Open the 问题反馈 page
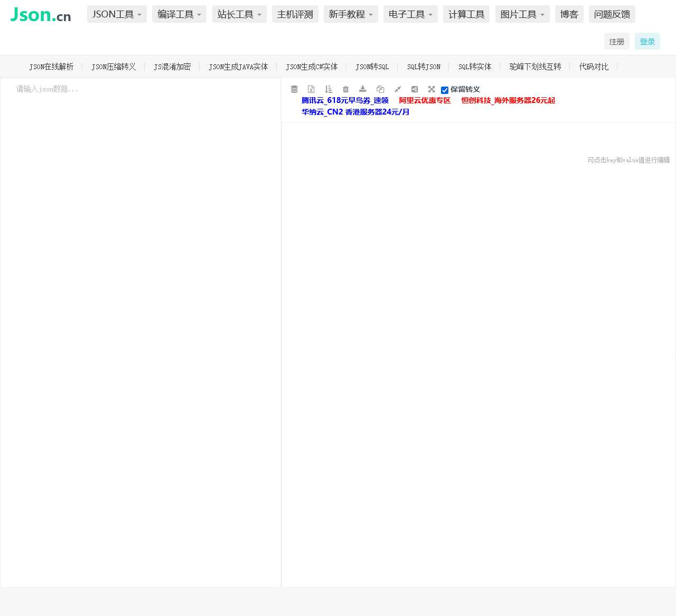Image resolution: width=676 pixels, height=616 pixels. click(x=612, y=14)
